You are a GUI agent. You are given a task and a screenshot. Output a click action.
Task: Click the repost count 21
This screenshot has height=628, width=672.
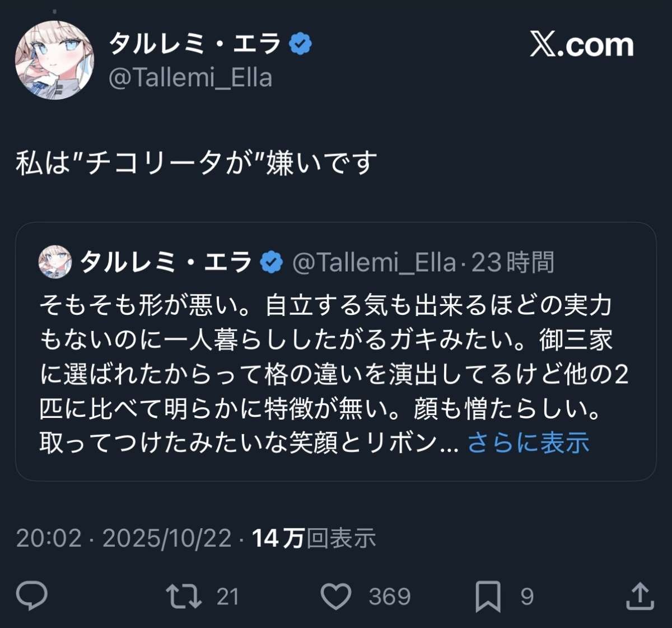[228, 597]
